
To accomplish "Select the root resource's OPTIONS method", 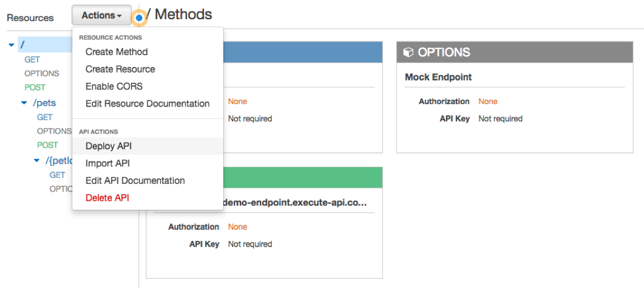I will pos(41,74).
